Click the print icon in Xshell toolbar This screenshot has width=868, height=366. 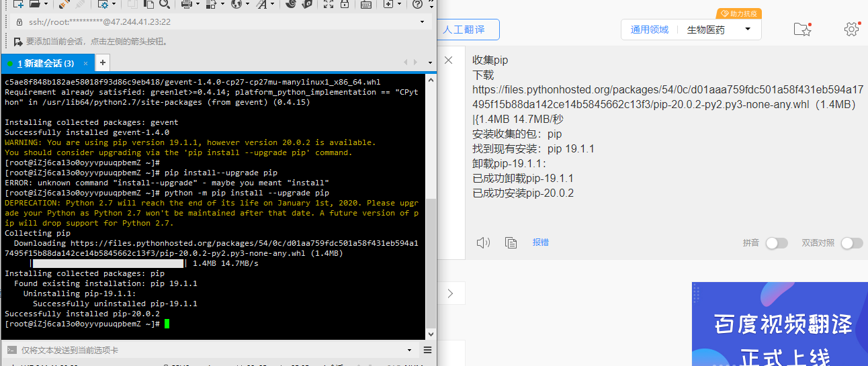187,4
